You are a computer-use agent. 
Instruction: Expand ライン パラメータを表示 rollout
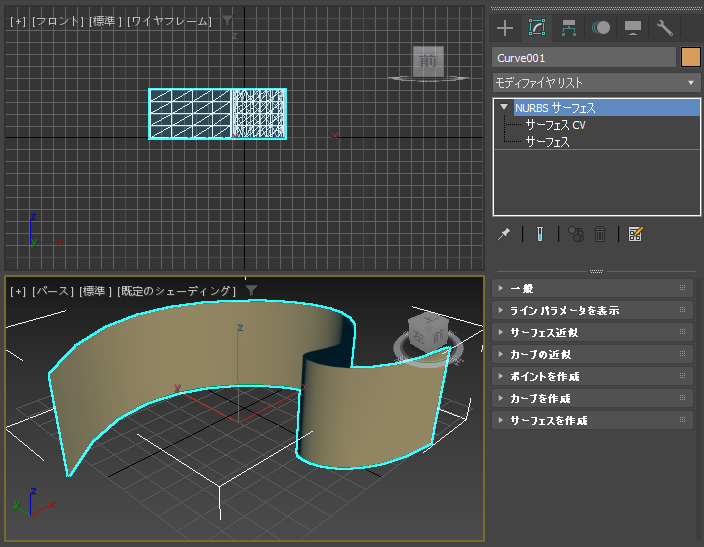pos(592,310)
